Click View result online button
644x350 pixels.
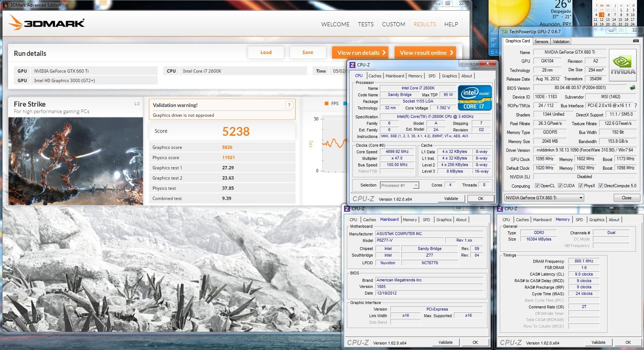pos(425,53)
